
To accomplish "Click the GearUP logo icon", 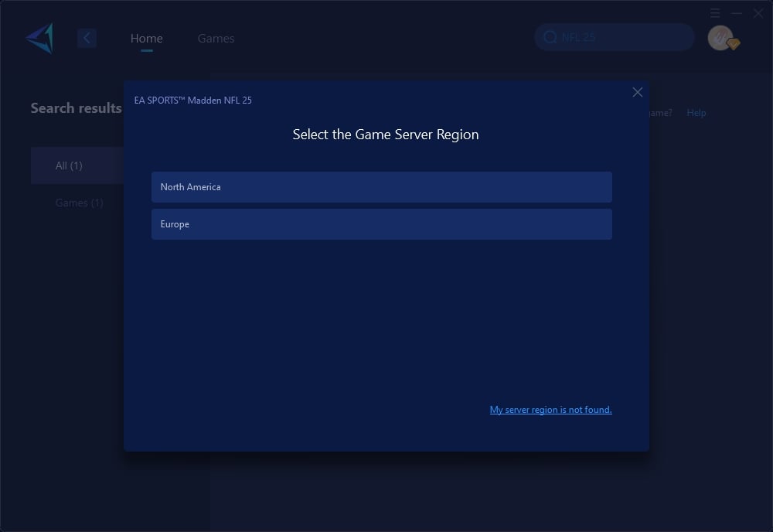I will pyautogui.click(x=40, y=38).
